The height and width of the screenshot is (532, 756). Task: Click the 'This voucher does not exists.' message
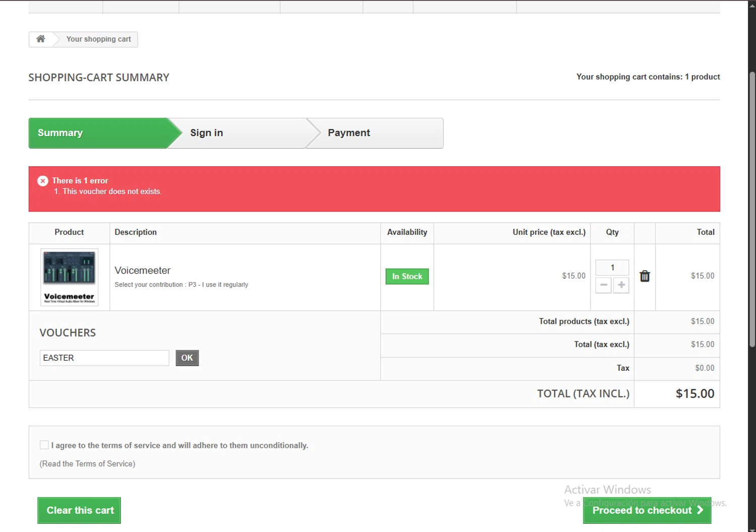coord(112,191)
